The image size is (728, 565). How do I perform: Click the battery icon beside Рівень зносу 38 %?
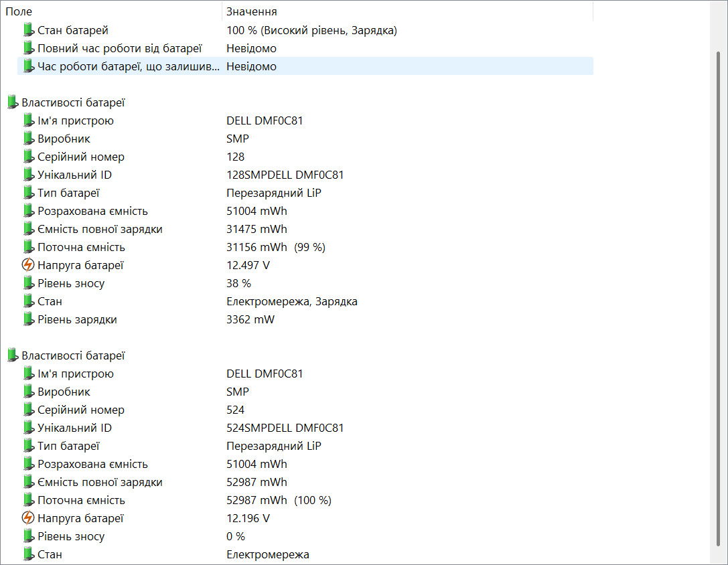pyautogui.click(x=29, y=283)
